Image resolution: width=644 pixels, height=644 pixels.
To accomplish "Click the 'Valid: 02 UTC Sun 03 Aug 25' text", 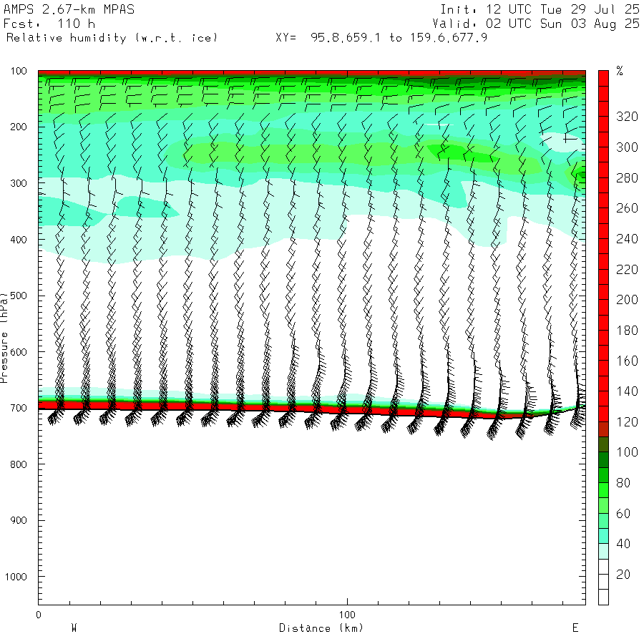I will (536, 24).
